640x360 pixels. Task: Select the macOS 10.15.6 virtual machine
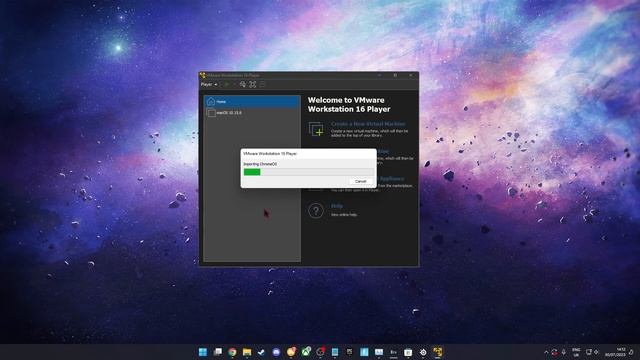tap(252, 113)
